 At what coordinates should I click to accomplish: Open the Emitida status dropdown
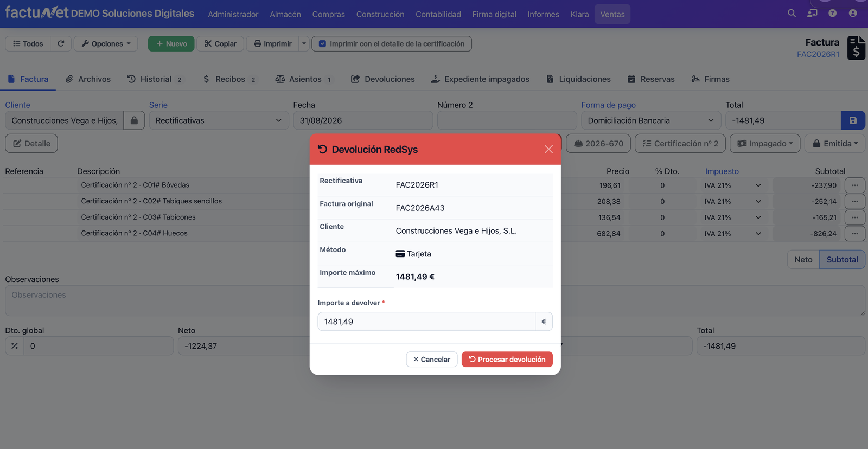(835, 144)
